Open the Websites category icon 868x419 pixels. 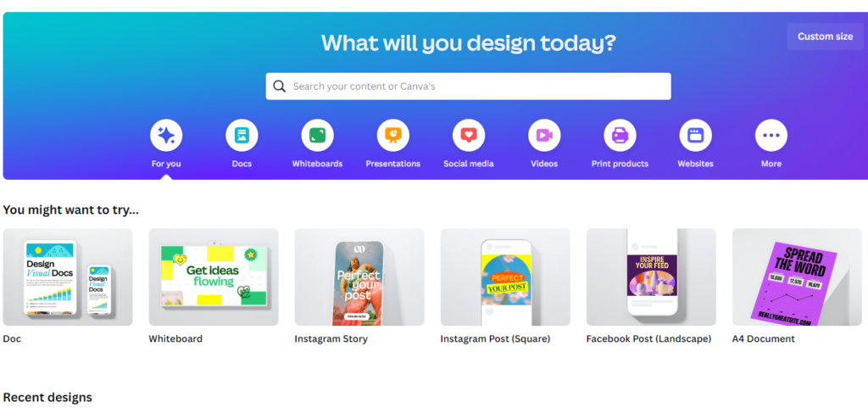click(695, 135)
